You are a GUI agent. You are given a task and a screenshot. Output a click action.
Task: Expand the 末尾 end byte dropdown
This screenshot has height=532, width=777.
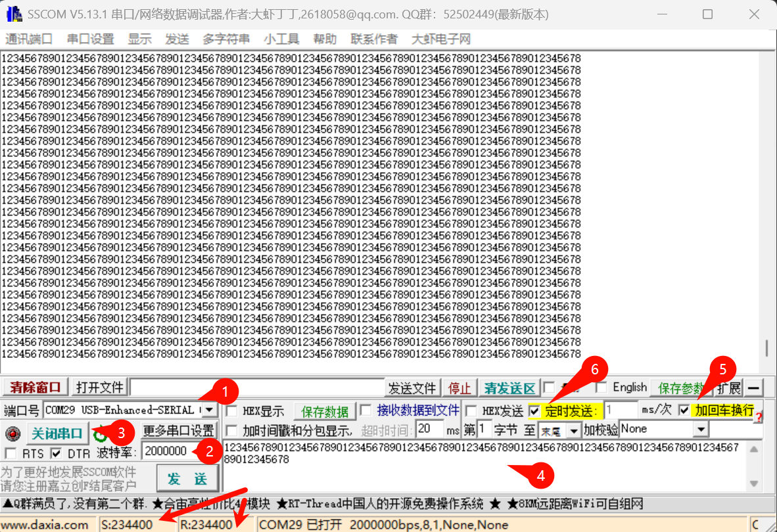tap(574, 431)
